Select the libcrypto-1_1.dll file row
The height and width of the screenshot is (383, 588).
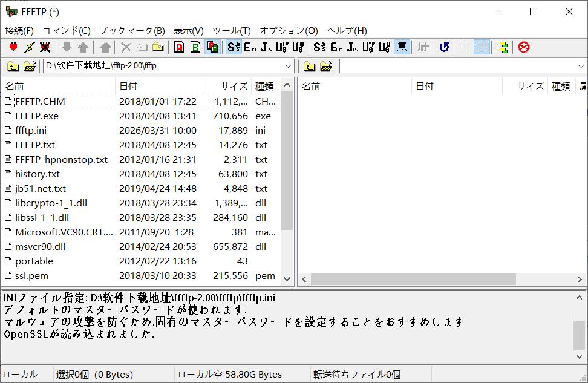coord(141,203)
